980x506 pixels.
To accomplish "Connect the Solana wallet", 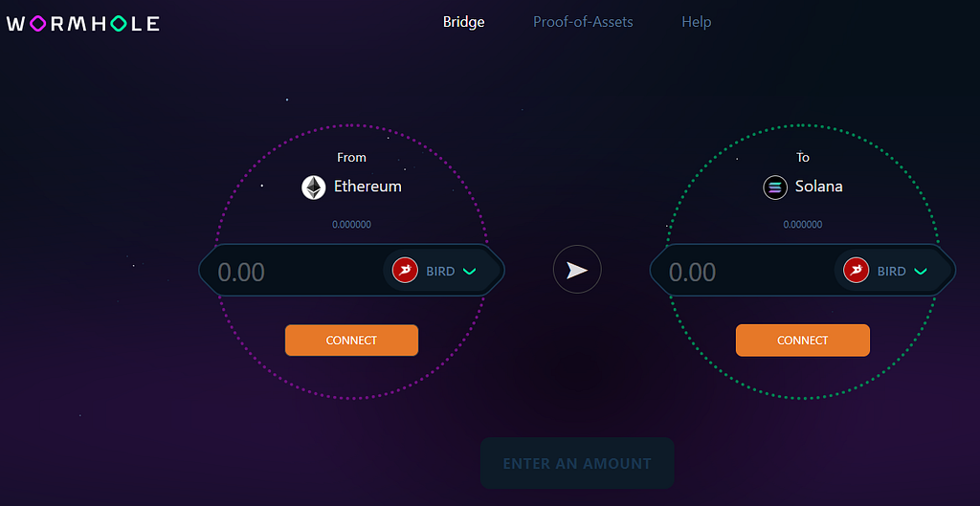I will (802, 341).
